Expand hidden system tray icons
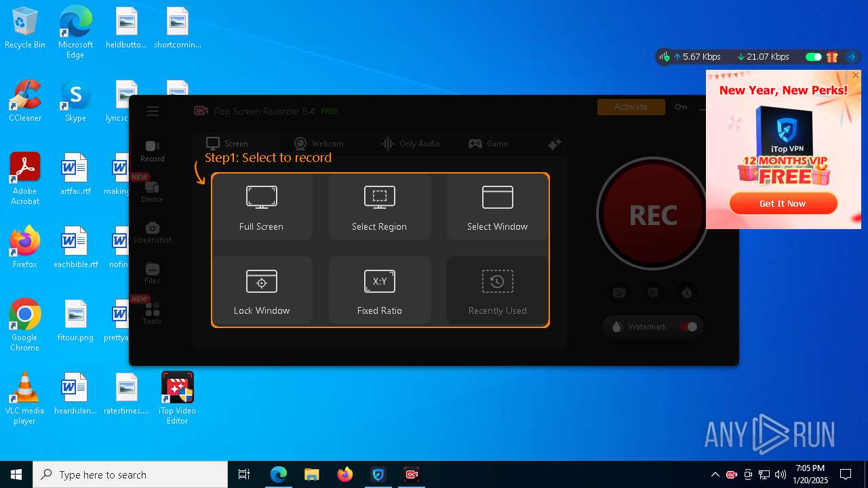Image resolution: width=868 pixels, height=488 pixels. click(x=715, y=474)
